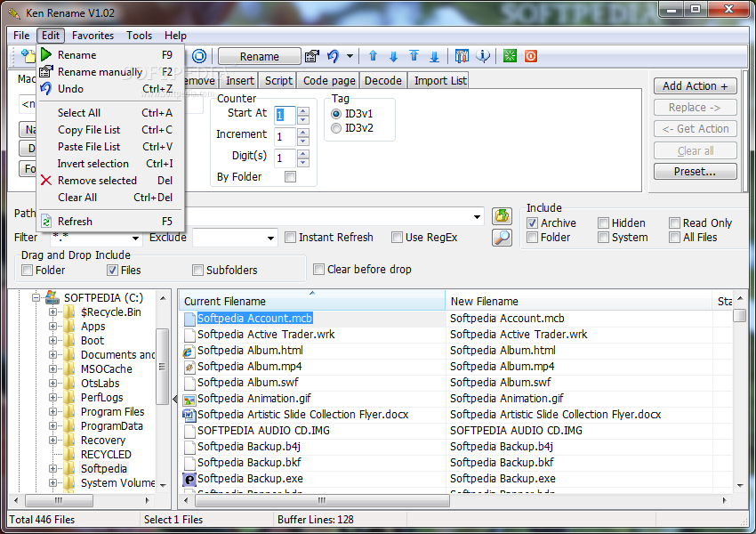Switch to the Decode tab
Screen dimensions: 756x534
(382, 81)
